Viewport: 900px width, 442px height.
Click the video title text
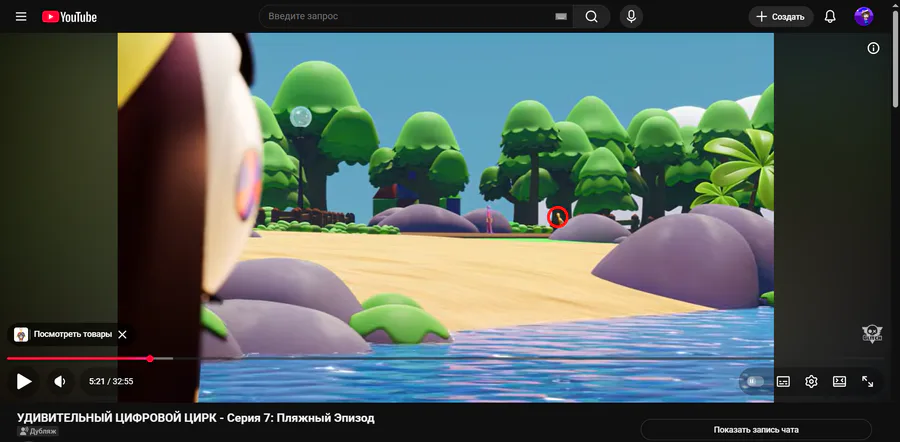(196, 418)
